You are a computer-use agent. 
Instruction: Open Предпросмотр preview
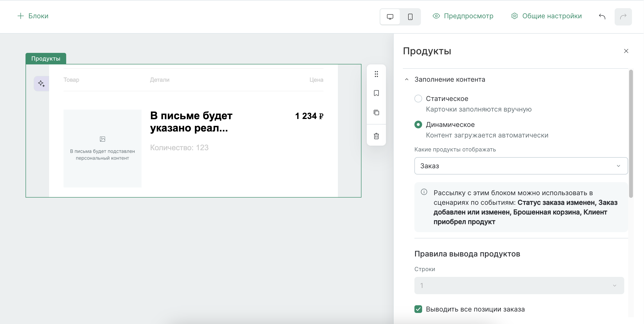tap(463, 16)
